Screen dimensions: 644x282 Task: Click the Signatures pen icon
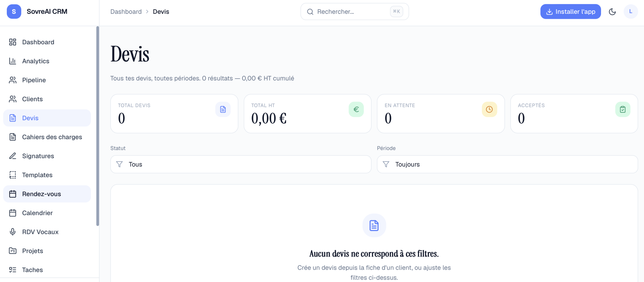click(13, 156)
